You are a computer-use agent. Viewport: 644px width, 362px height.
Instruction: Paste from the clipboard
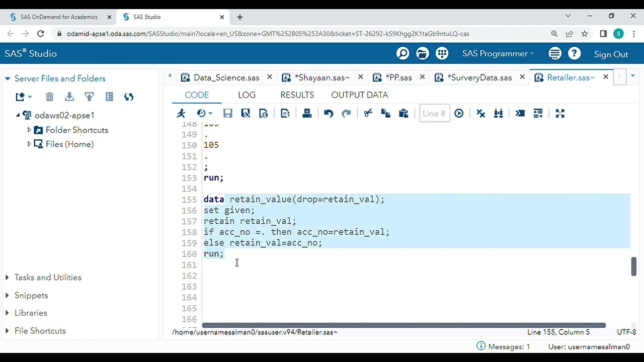click(404, 114)
